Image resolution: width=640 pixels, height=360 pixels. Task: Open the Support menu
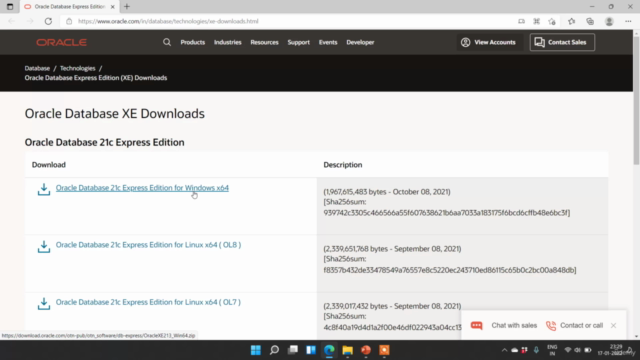pos(298,42)
